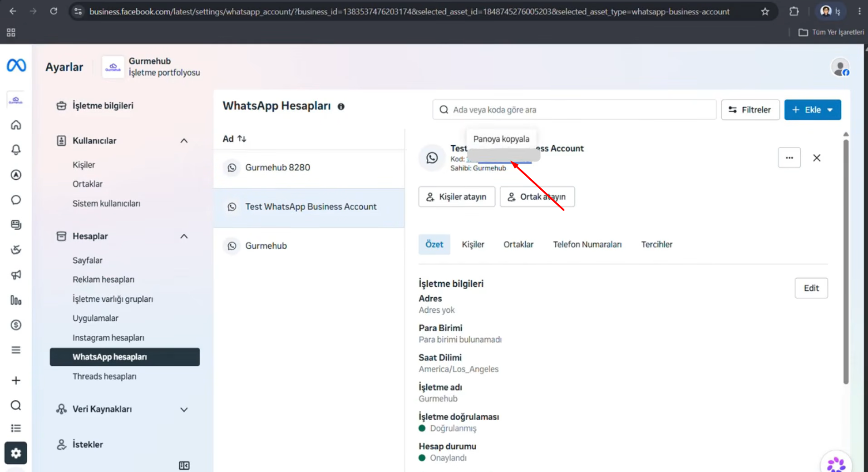Screen dimensions: 868x472
Task: Toggle the Ad column sort arrows
Action: click(x=242, y=139)
